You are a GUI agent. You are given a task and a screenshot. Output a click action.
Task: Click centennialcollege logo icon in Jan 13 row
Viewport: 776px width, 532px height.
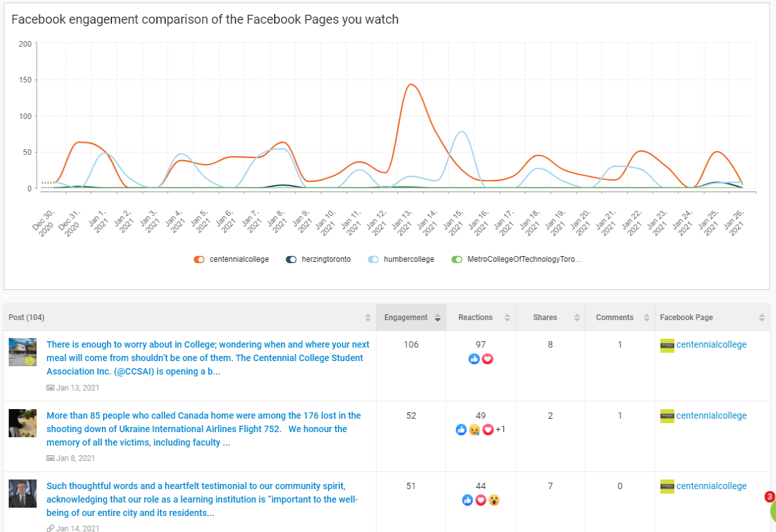tap(667, 346)
